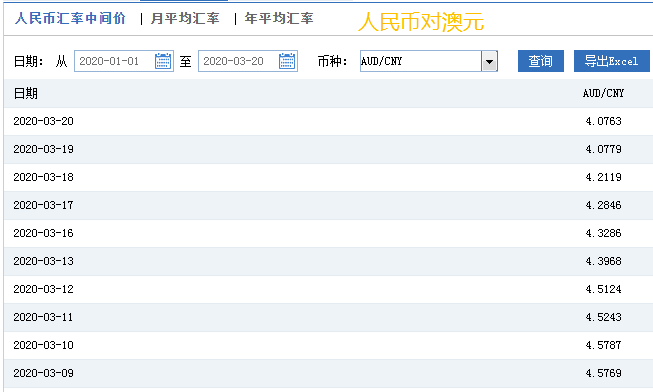
Task: Expand the AUD/CNY currency dropdown arrow
Action: (489, 61)
